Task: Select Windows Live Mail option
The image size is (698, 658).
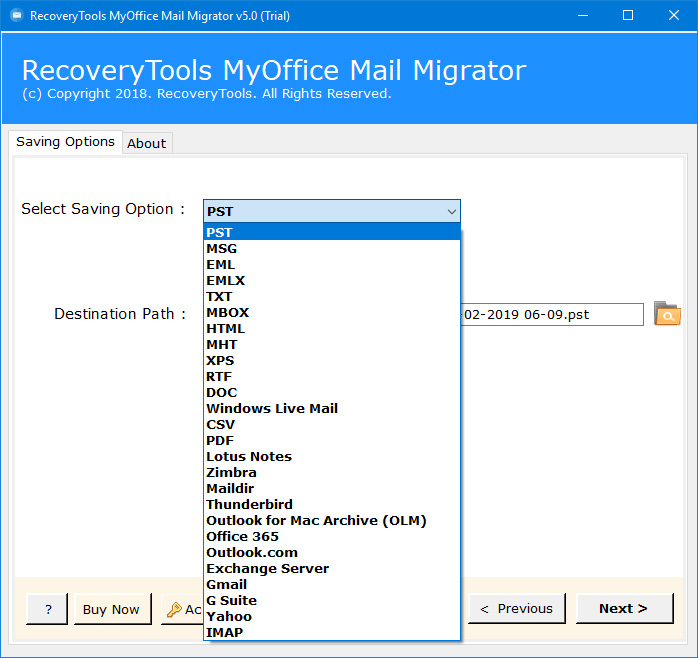Action: [x=332, y=409]
